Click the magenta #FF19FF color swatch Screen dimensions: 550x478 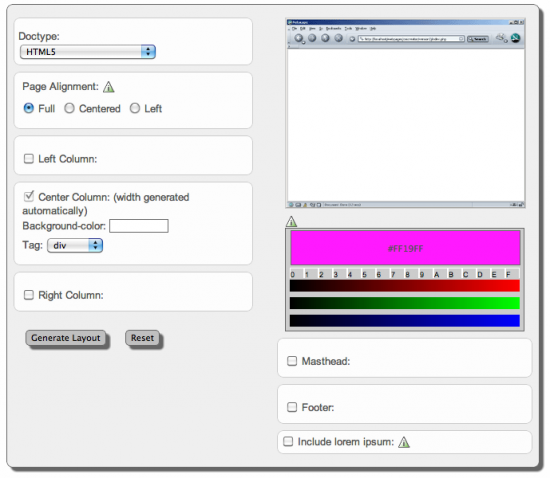pos(405,248)
